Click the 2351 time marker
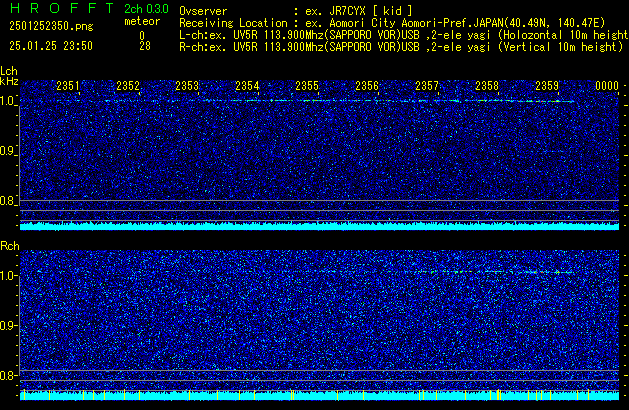The height and width of the screenshot is (410, 629). [x=68, y=86]
